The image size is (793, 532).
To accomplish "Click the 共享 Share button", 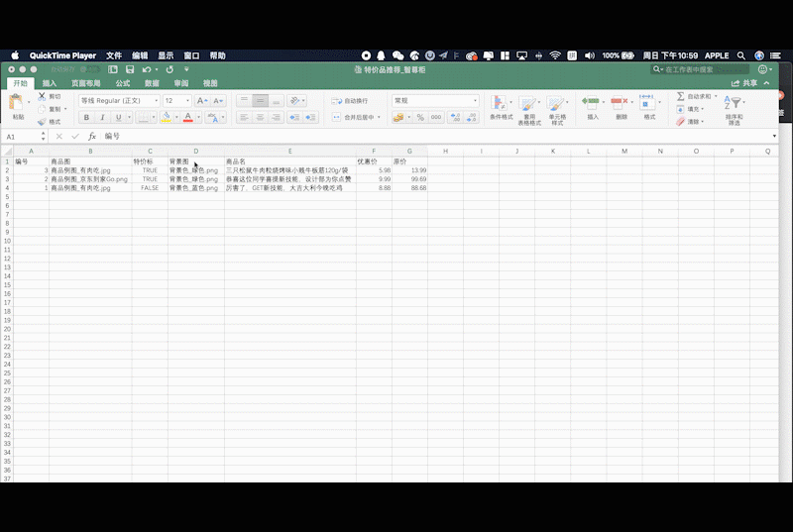I will click(744, 83).
